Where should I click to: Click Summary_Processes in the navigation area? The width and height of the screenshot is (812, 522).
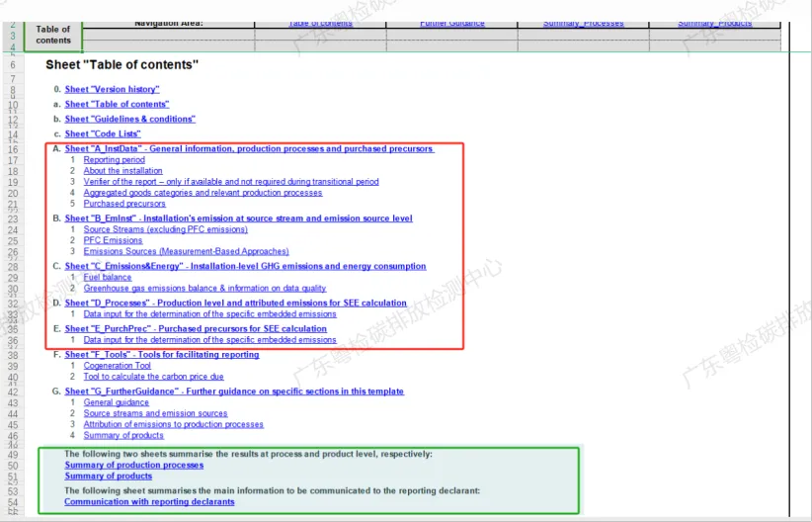click(583, 23)
